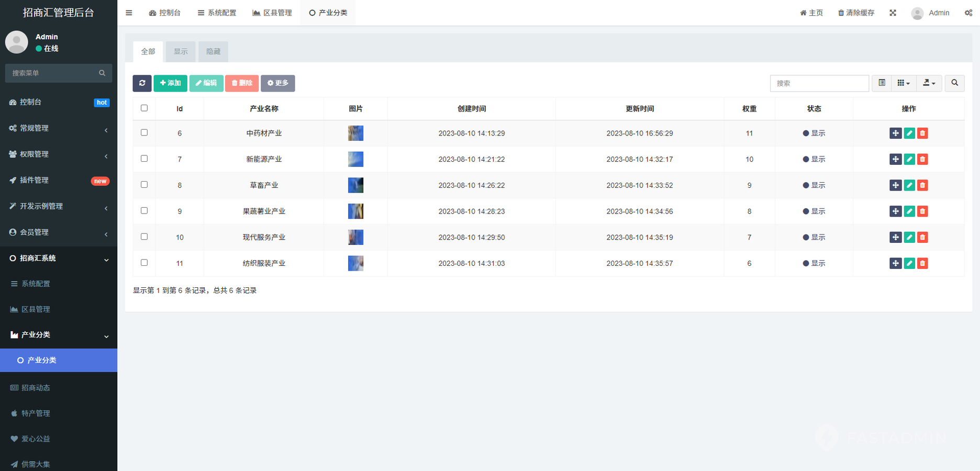
Task: Check the select-all checkbox in table header
Action: [144, 108]
